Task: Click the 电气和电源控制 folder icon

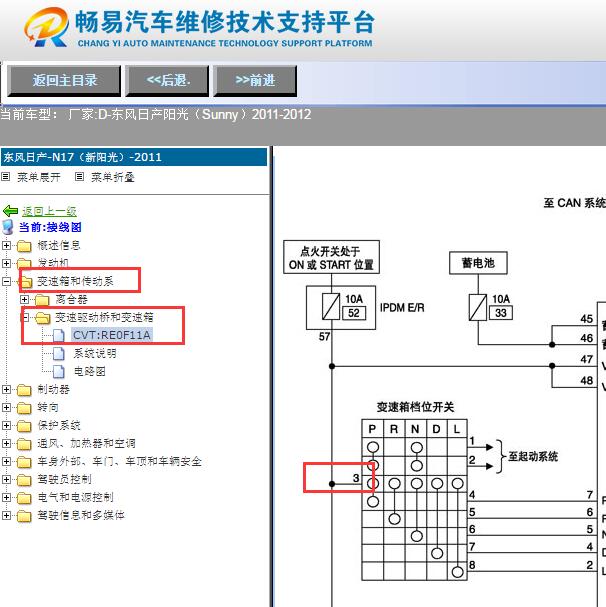Action: [24, 497]
